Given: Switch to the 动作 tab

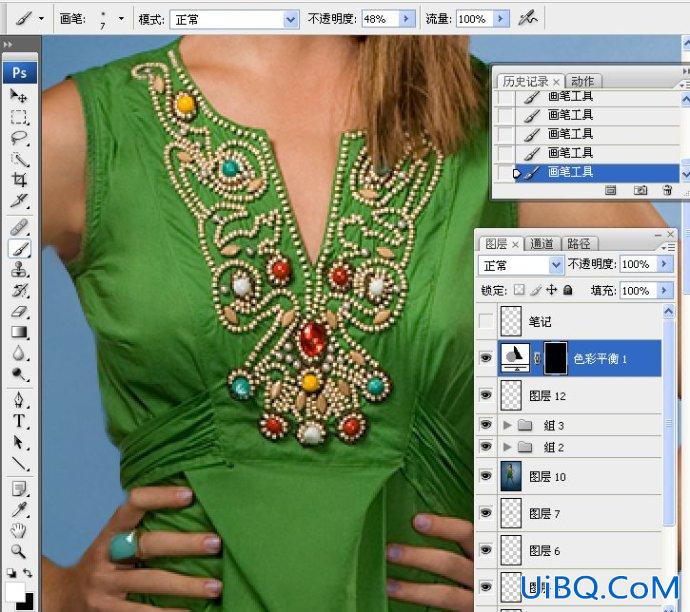Looking at the screenshot, I should click(582, 81).
